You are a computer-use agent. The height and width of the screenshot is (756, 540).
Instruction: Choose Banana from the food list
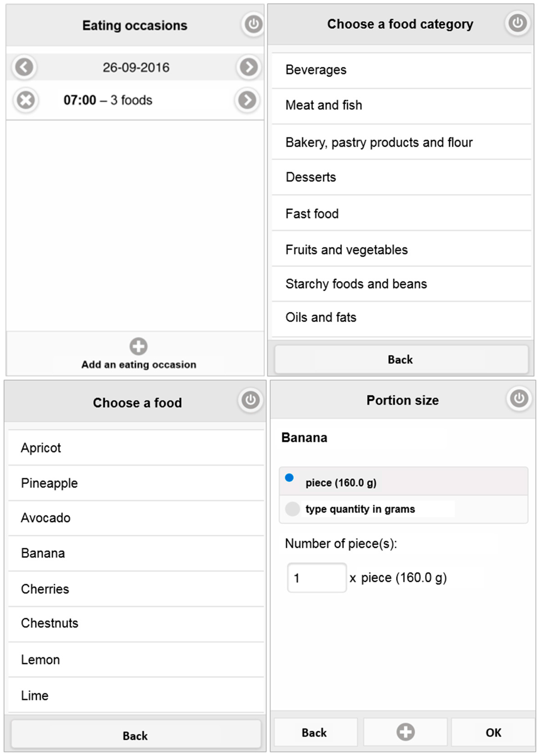click(x=43, y=553)
